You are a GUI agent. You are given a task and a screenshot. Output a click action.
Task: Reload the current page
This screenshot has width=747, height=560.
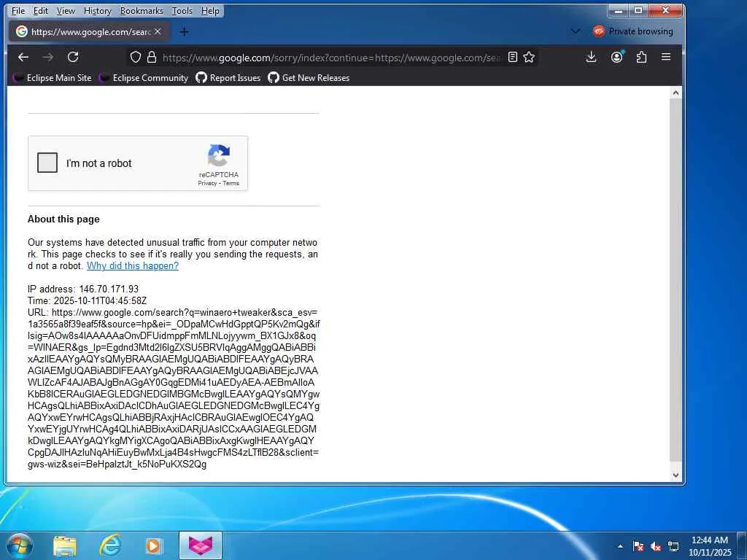(x=73, y=57)
